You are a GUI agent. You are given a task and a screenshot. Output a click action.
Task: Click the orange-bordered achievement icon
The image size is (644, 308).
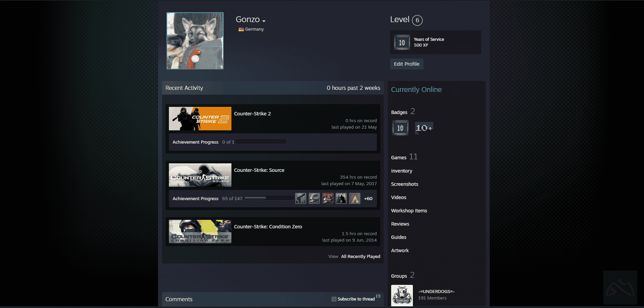tap(328, 198)
